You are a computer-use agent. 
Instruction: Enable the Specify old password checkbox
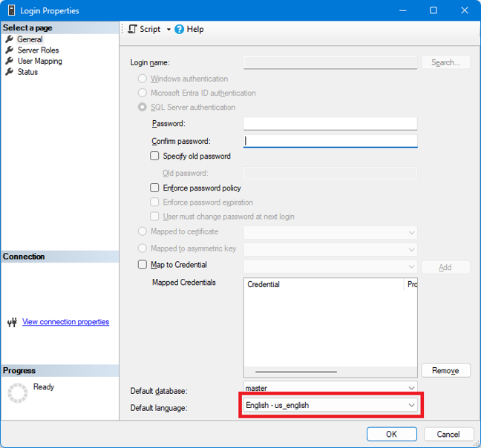(155, 157)
